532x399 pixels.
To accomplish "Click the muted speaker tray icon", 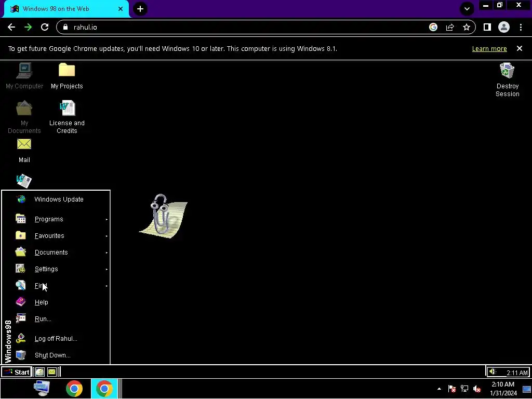I will click(477, 389).
